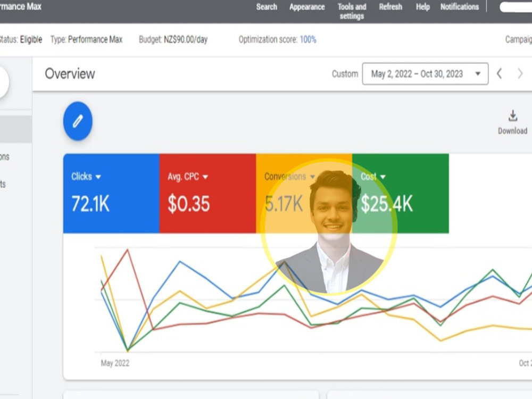Open Notifications in the top bar
Viewport: 532px width, 399px height.
tap(460, 7)
